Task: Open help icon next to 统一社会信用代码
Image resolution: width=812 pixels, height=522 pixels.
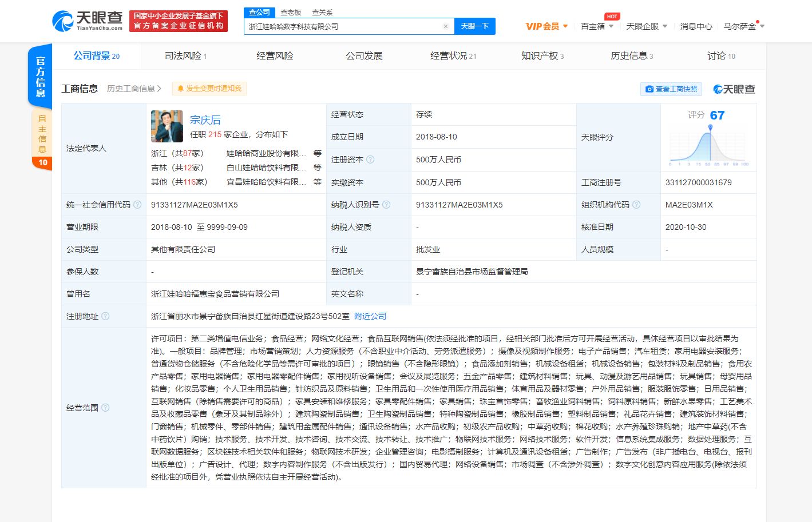Action: pos(137,205)
